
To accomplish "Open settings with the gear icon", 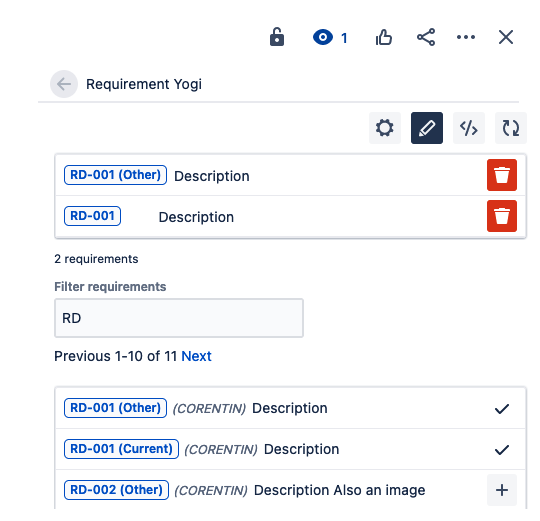I will 385,128.
